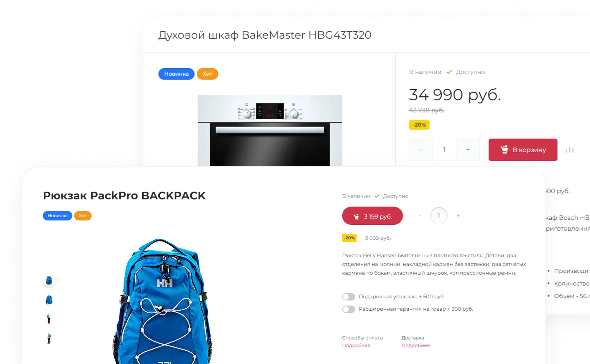Increase oven quantity with plus stepper

(x=468, y=150)
